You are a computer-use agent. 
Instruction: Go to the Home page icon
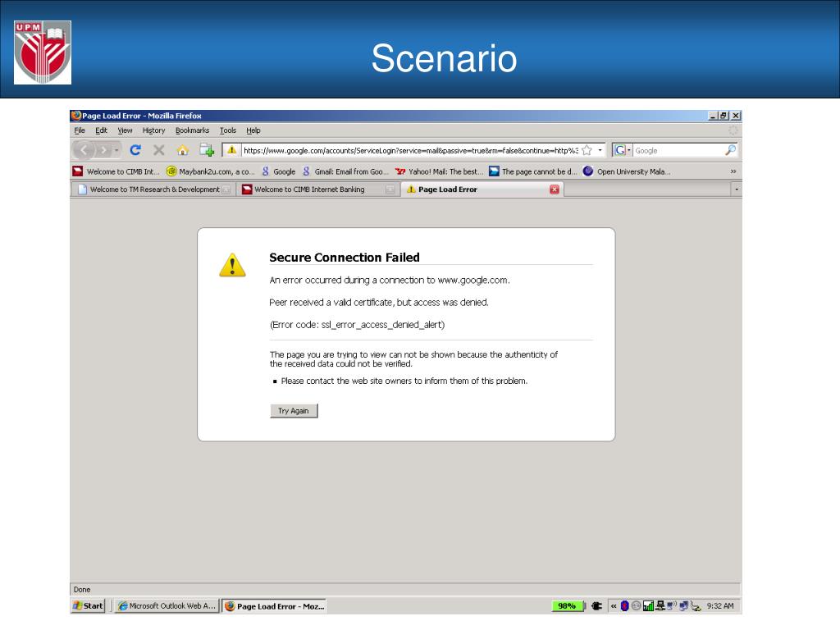tap(183, 151)
